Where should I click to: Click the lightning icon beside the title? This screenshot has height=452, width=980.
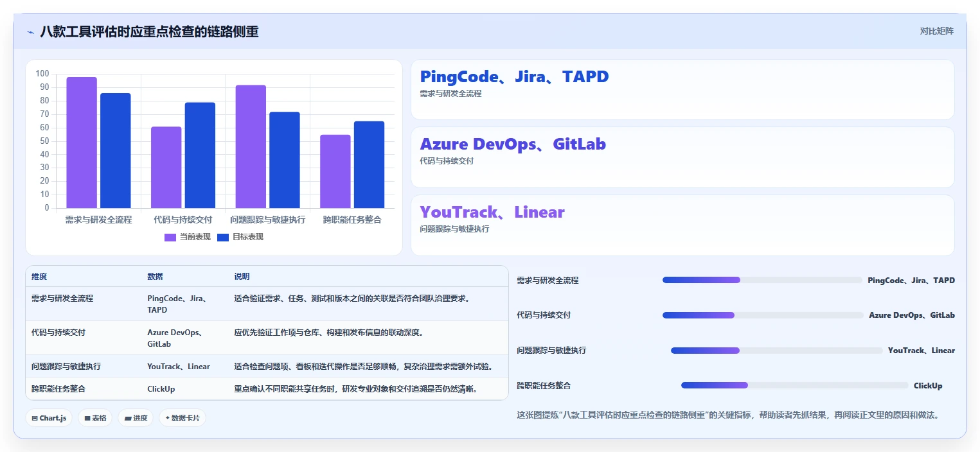[x=30, y=31]
